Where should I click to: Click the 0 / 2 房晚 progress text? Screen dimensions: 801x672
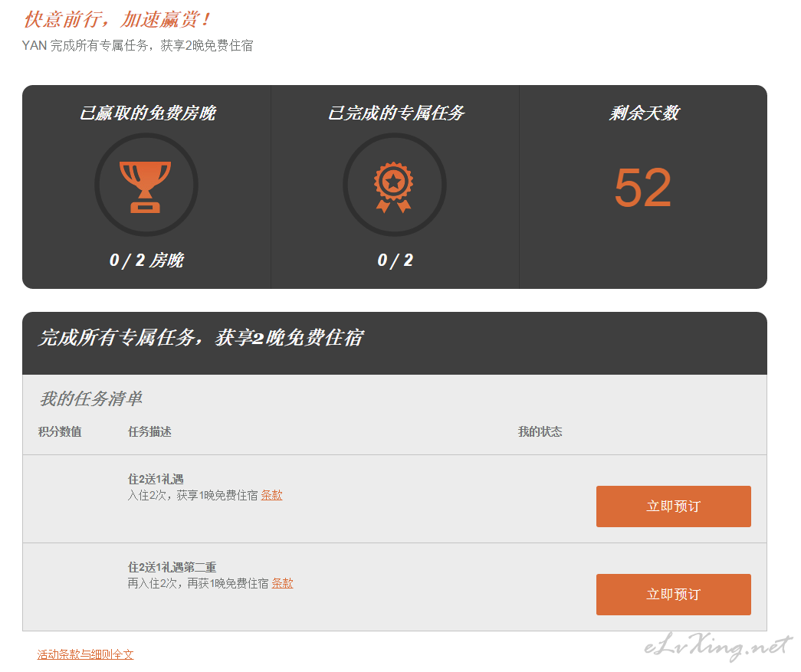(x=146, y=261)
